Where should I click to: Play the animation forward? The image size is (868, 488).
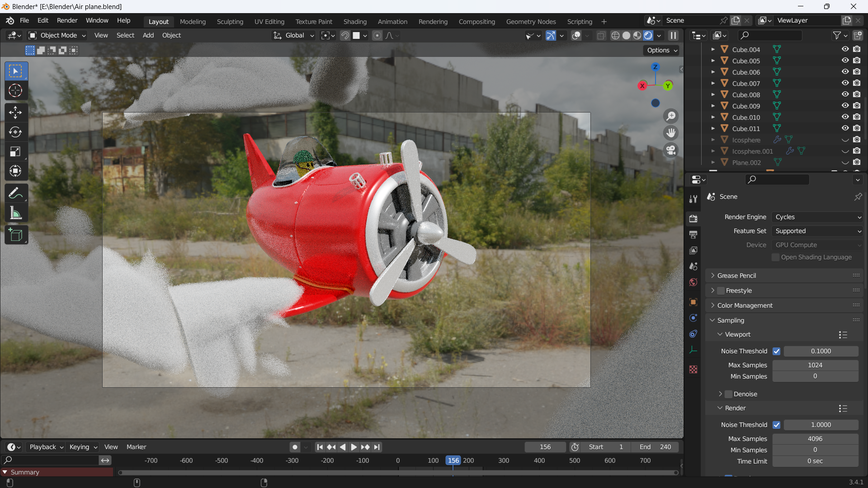(x=354, y=447)
